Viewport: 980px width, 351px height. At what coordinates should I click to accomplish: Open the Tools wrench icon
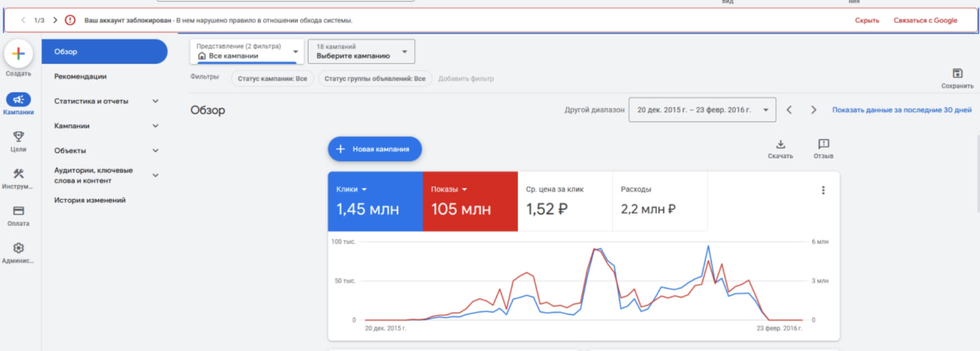click(x=18, y=174)
